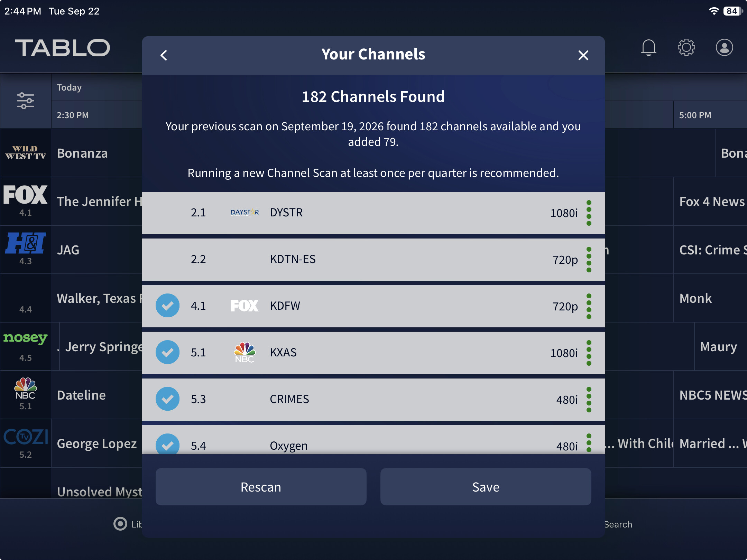Click the NBC peacock logo in KXAS row
This screenshot has height=560, width=747.
click(245, 352)
